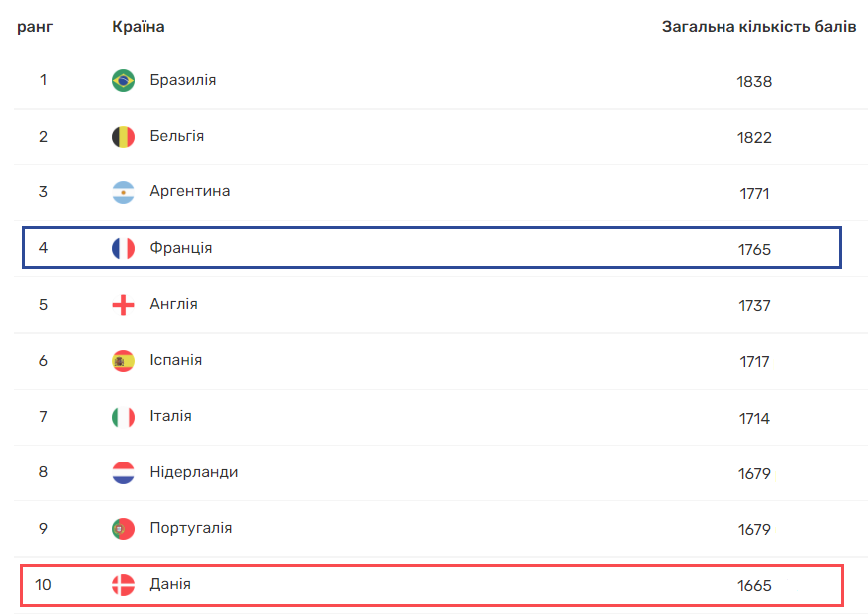The height and width of the screenshot is (616, 868).
Task: Click Португалія's 1679 points value
Action: pos(754,530)
